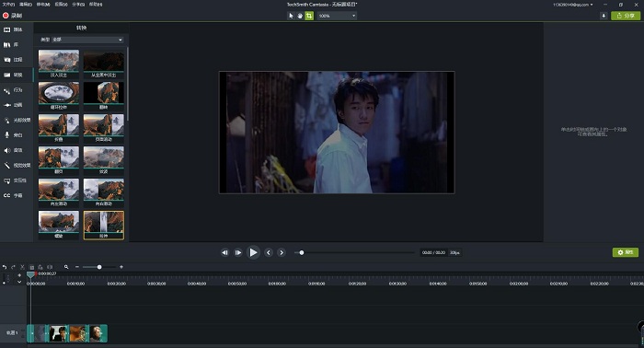
Task: Select the circular ring stretch transition thumbnail
Action: click(59, 96)
